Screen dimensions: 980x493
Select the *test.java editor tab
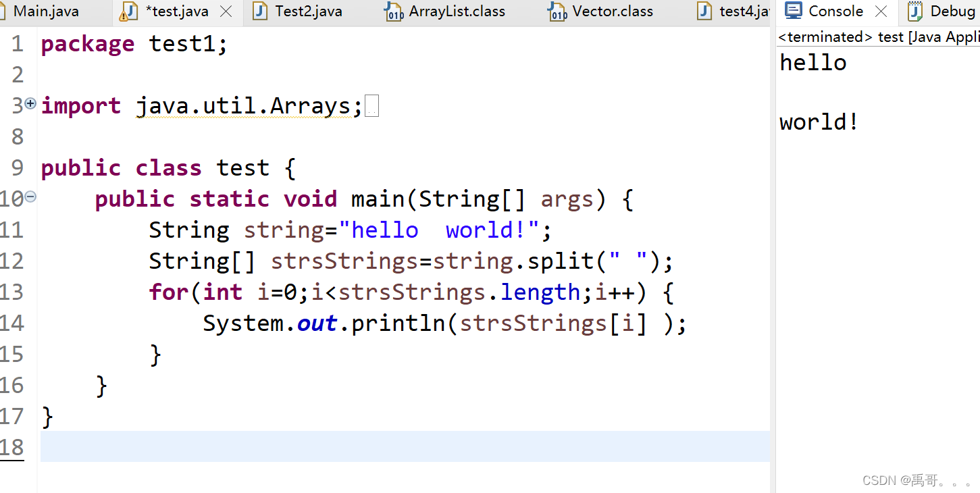(177, 11)
